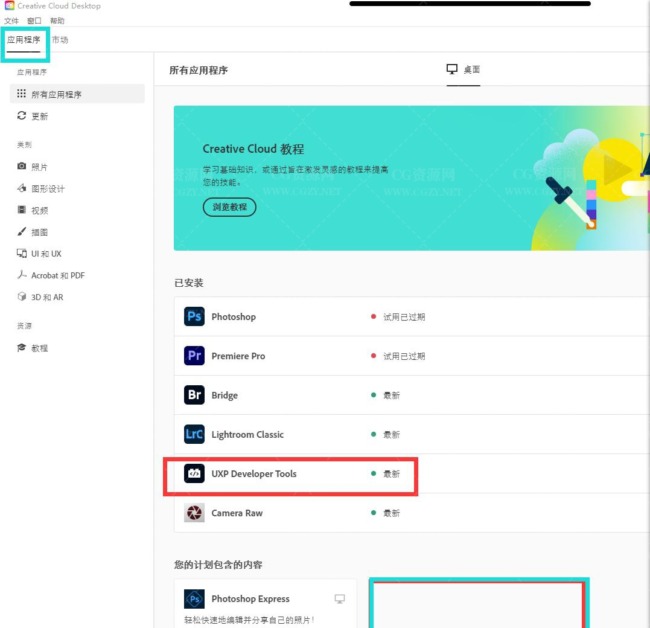Click the Premiere Pro Pr app icon
This screenshot has height=628, width=650.
point(194,356)
